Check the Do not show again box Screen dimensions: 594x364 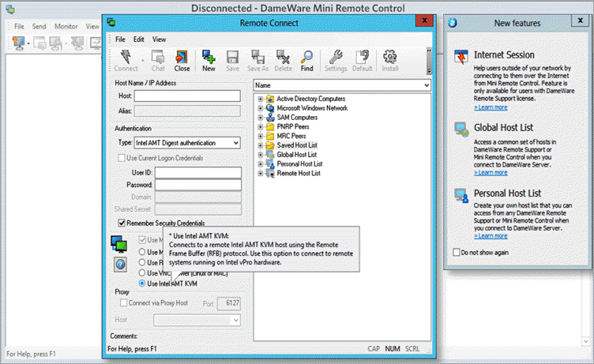pos(457,253)
